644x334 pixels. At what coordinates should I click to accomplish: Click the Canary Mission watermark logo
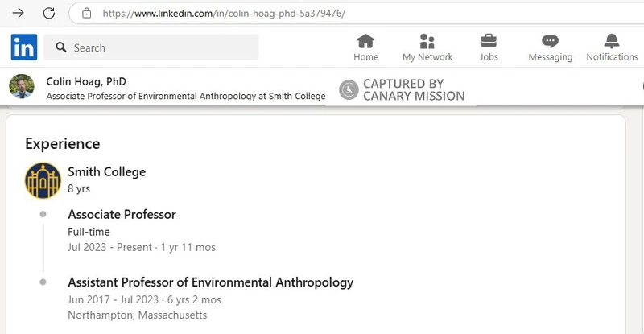[349, 89]
